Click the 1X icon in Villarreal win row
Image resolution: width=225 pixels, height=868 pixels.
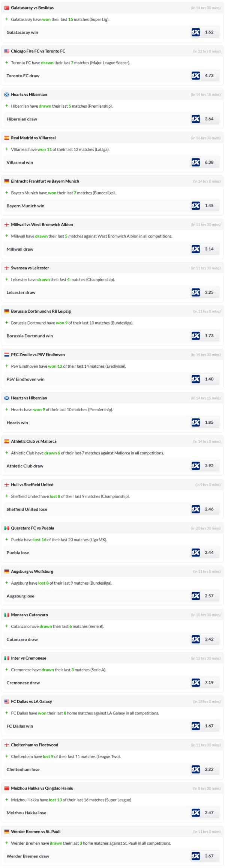pyautogui.click(x=195, y=162)
